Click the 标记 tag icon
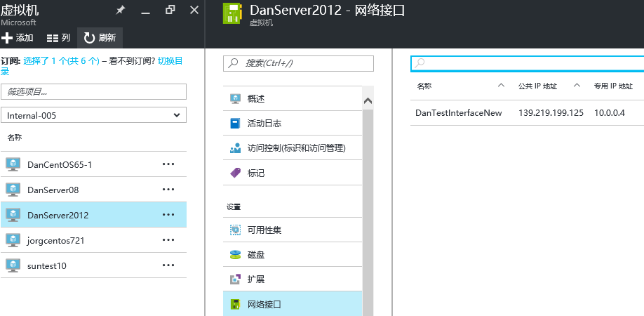The height and width of the screenshot is (316, 644). point(235,173)
